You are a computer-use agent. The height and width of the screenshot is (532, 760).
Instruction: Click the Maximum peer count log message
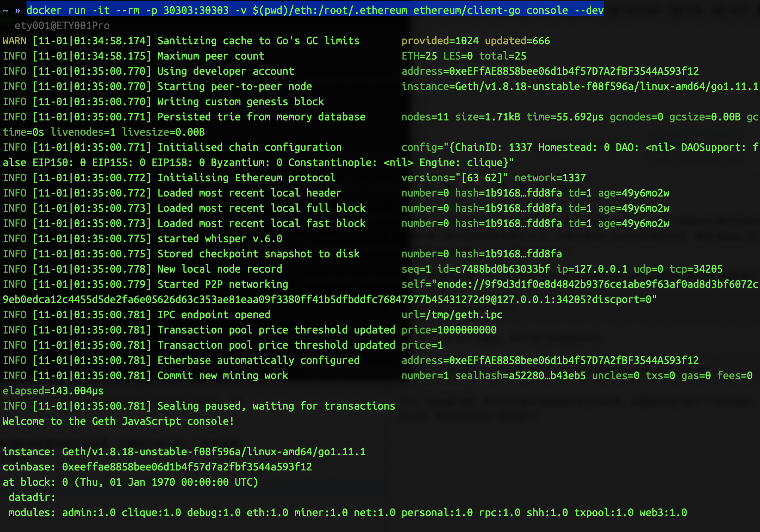[x=211, y=56]
